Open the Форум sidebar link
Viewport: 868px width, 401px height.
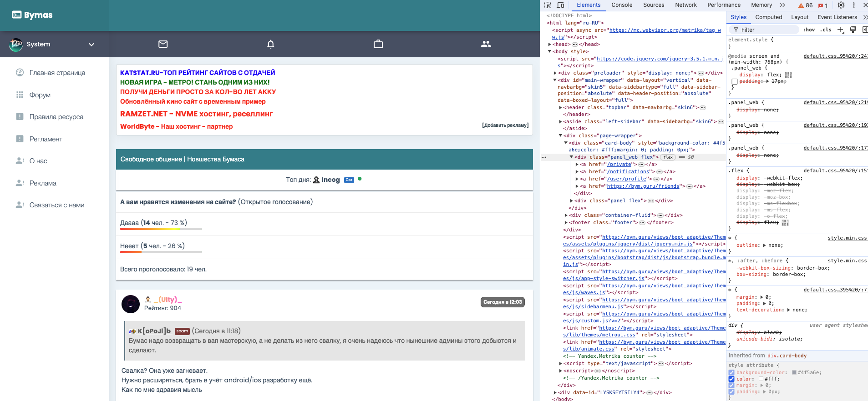[x=40, y=95]
